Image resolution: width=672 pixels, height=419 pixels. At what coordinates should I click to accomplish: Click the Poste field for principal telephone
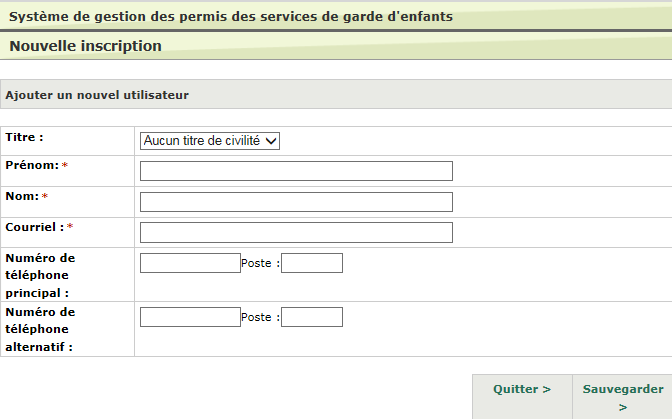312,263
